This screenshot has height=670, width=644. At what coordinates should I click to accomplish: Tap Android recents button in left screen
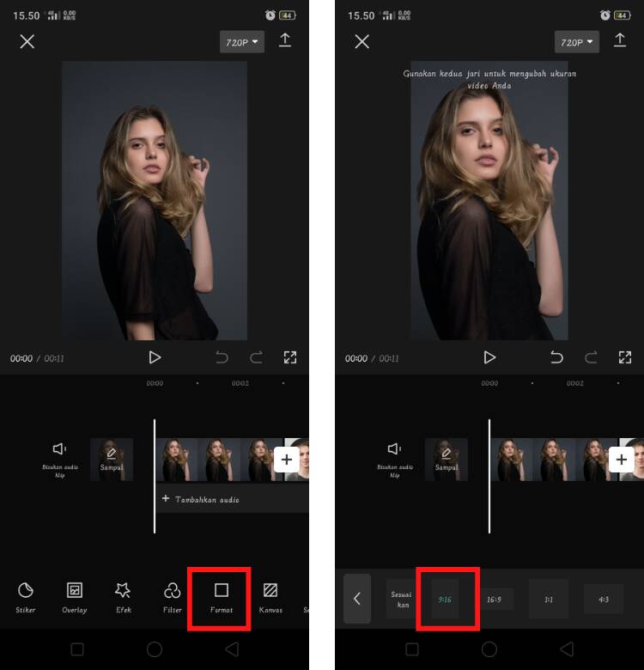(x=77, y=649)
